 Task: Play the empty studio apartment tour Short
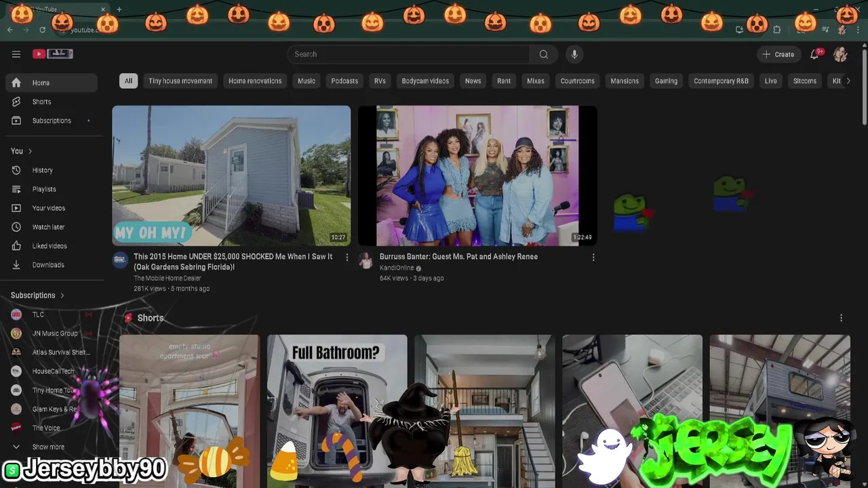click(189, 411)
